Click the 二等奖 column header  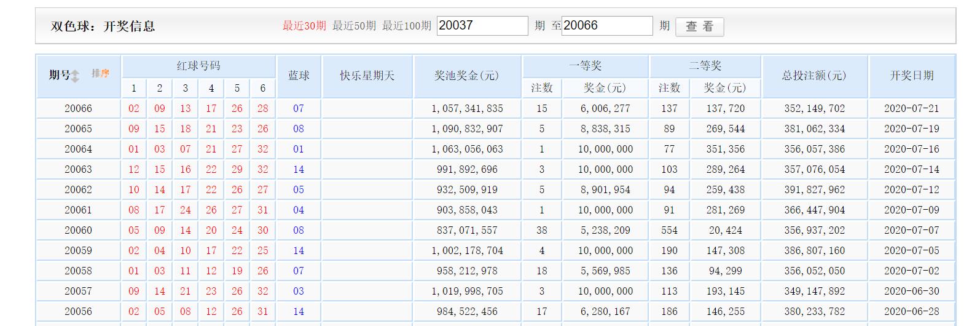tap(705, 66)
